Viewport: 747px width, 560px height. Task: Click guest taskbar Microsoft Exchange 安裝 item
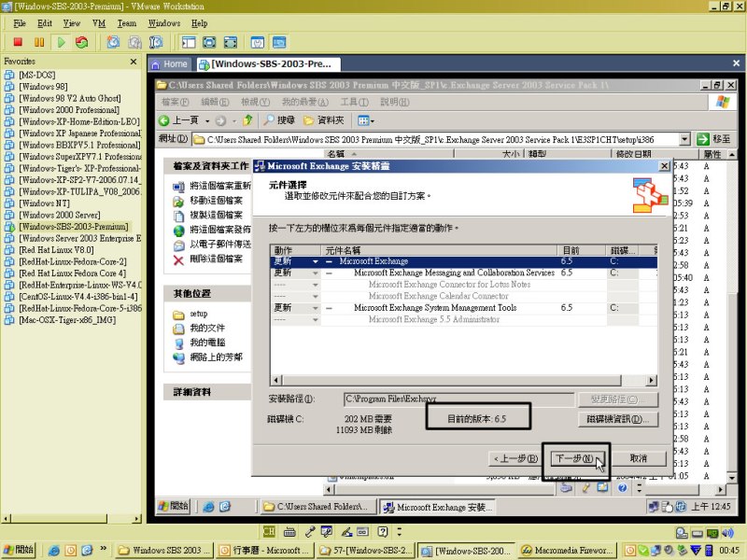[436, 508]
